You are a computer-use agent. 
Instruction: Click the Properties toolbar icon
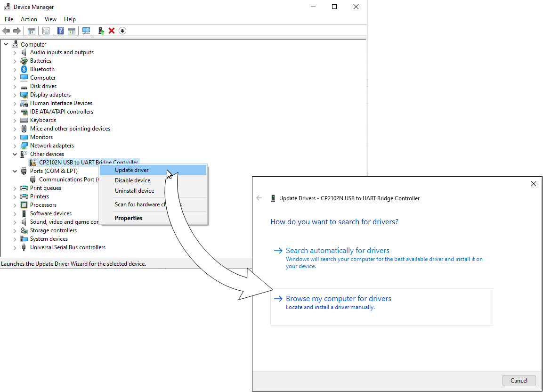pos(46,31)
